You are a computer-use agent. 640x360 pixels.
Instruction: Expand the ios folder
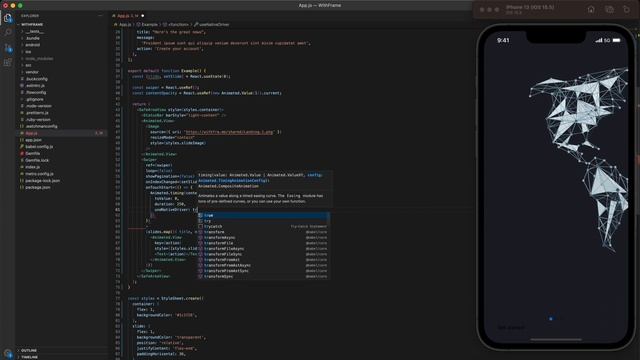pyautogui.click(x=61, y=52)
